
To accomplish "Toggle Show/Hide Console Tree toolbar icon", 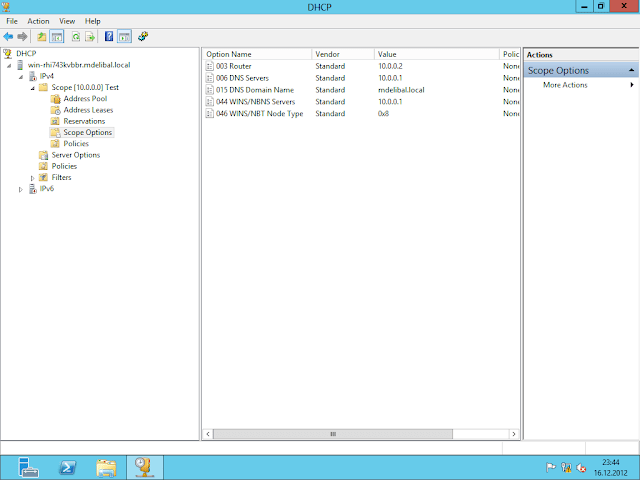I will click(58, 37).
